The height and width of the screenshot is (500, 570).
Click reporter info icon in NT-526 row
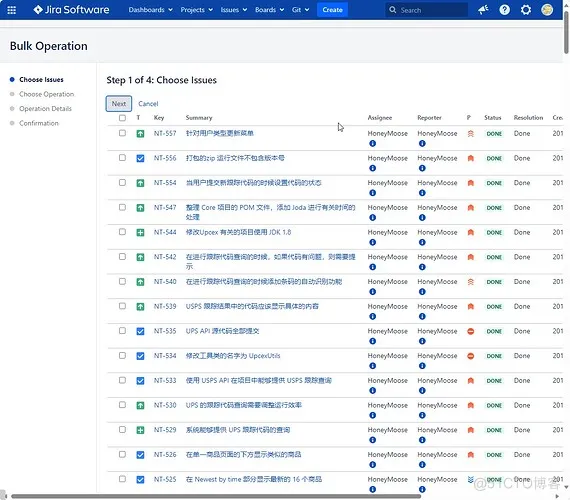coord(422,465)
